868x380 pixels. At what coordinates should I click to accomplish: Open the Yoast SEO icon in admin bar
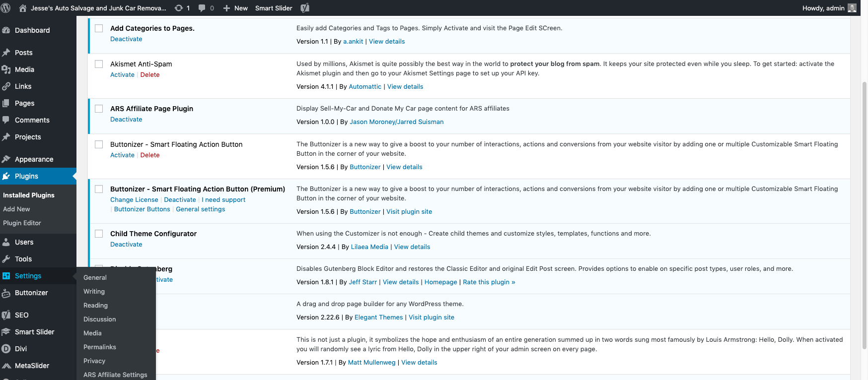coord(305,8)
